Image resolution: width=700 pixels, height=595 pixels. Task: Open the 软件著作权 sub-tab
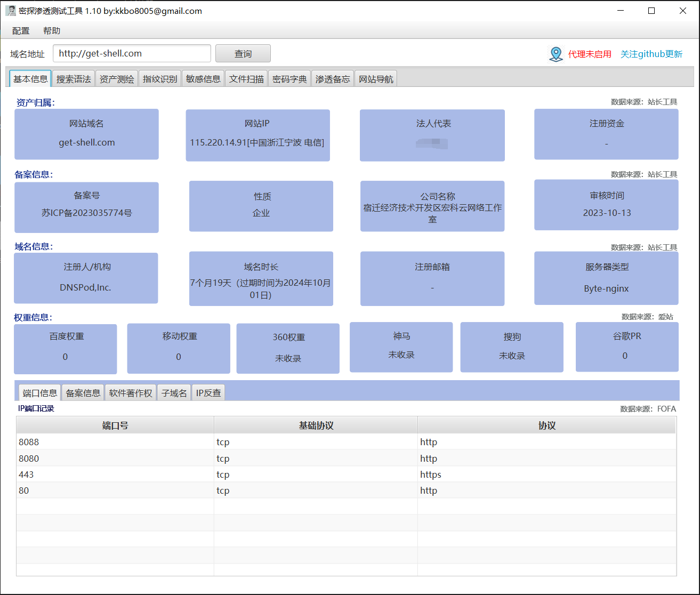pyautogui.click(x=131, y=393)
